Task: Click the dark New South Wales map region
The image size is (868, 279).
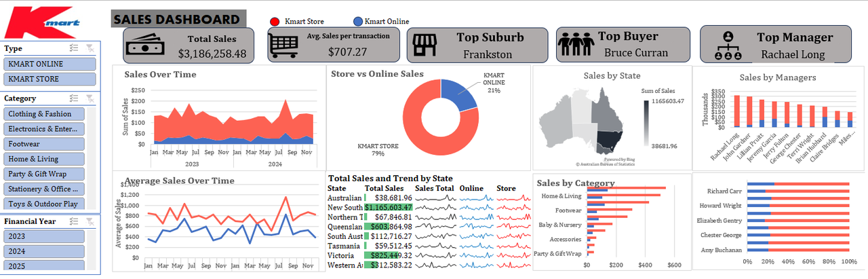Action: coord(609,140)
